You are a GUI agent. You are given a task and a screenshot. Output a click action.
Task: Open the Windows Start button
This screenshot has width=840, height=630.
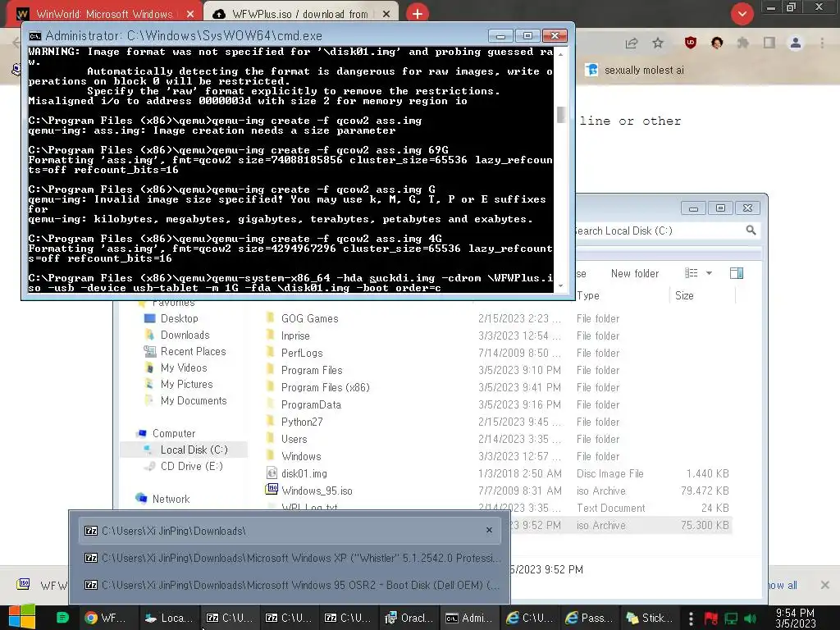[21, 617]
